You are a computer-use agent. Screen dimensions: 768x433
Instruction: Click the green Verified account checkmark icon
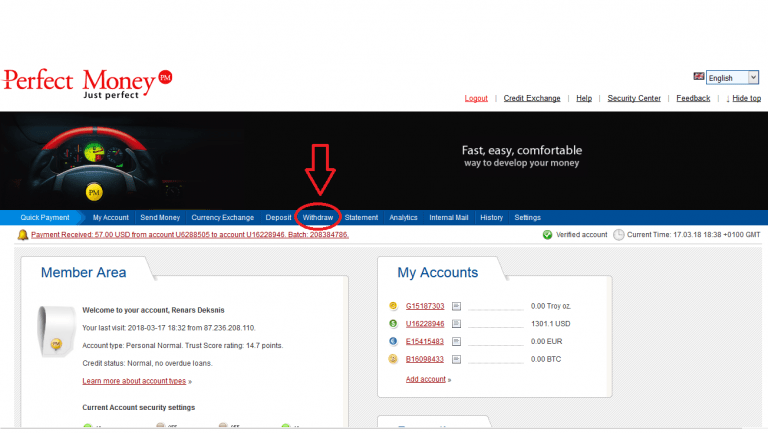[547, 235]
